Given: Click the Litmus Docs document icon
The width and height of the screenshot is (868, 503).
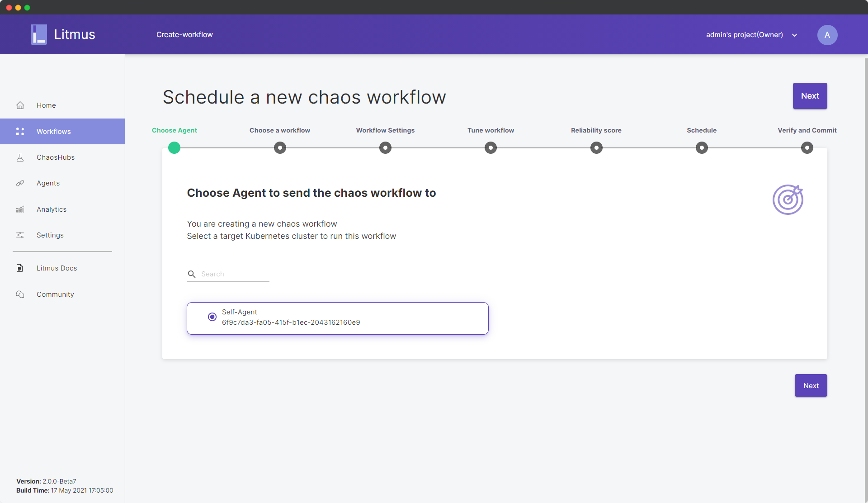Looking at the screenshot, I should (20, 268).
